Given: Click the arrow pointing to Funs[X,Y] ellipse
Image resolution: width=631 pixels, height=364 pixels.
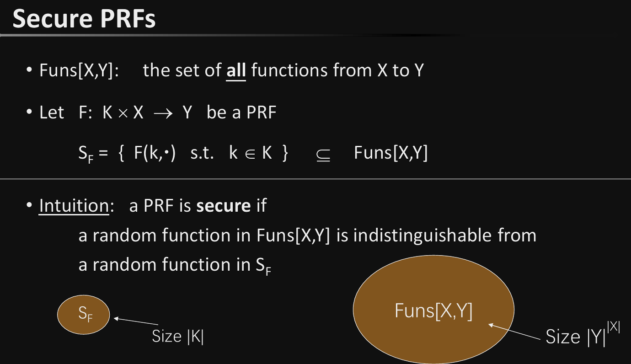Looking at the screenshot, I should click(x=514, y=332).
